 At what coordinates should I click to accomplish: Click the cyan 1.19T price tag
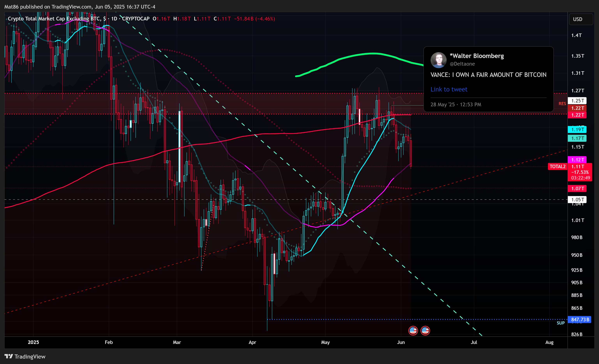(x=577, y=129)
